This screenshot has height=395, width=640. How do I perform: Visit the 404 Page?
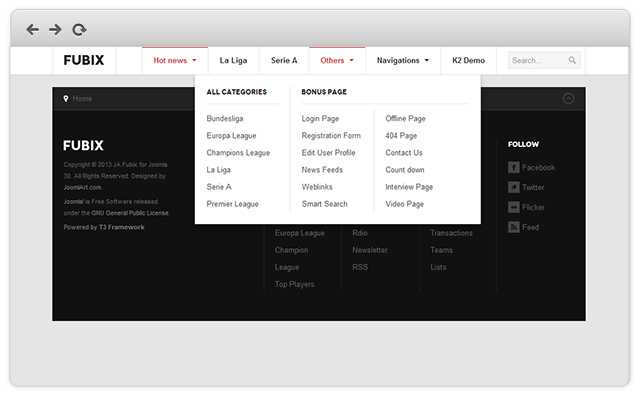(401, 135)
